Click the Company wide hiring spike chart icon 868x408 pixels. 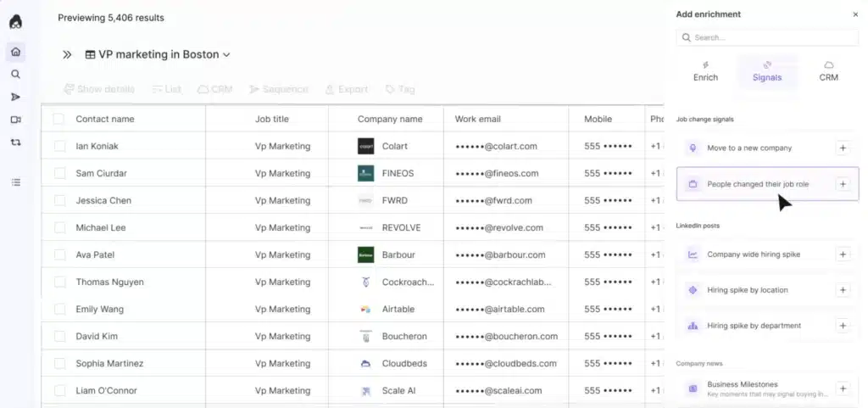(x=693, y=254)
